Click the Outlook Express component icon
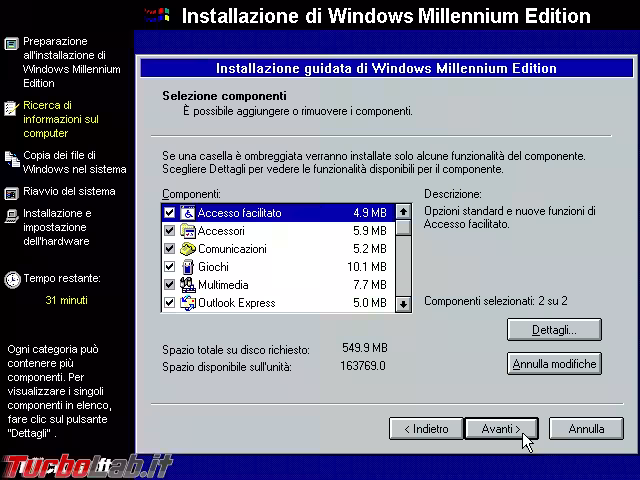The width and height of the screenshot is (640, 480). pyautogui.click(x=187, y=303)
